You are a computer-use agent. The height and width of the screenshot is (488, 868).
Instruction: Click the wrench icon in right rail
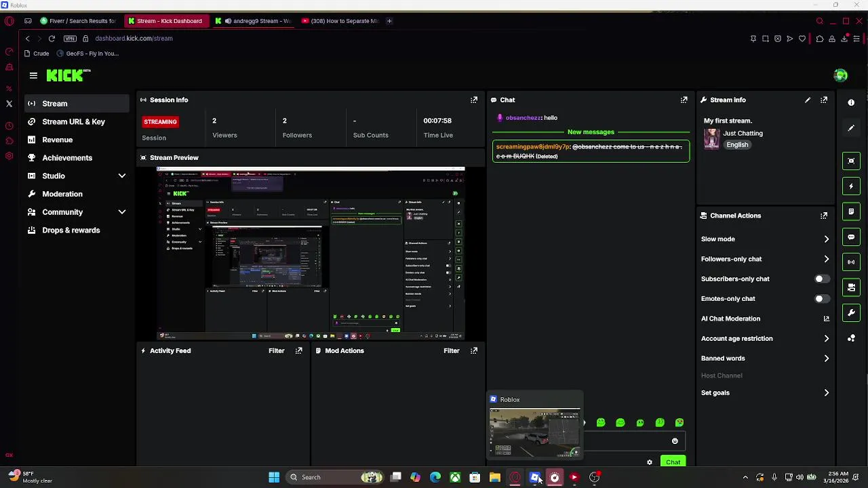[x=851, y=312]
